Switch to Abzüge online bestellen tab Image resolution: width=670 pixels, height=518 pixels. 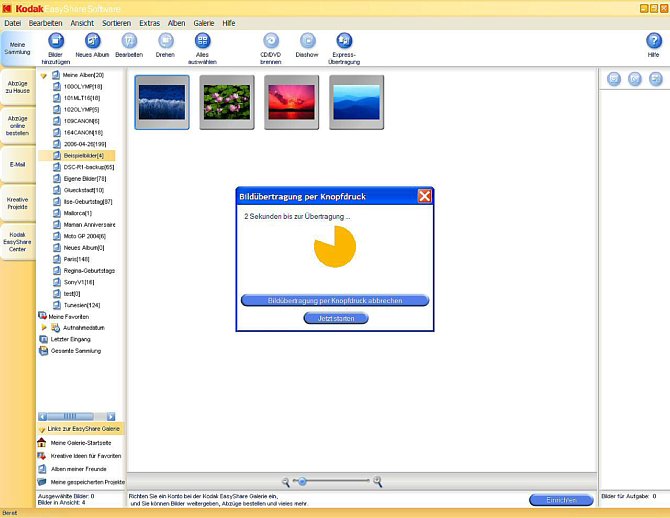18,126
